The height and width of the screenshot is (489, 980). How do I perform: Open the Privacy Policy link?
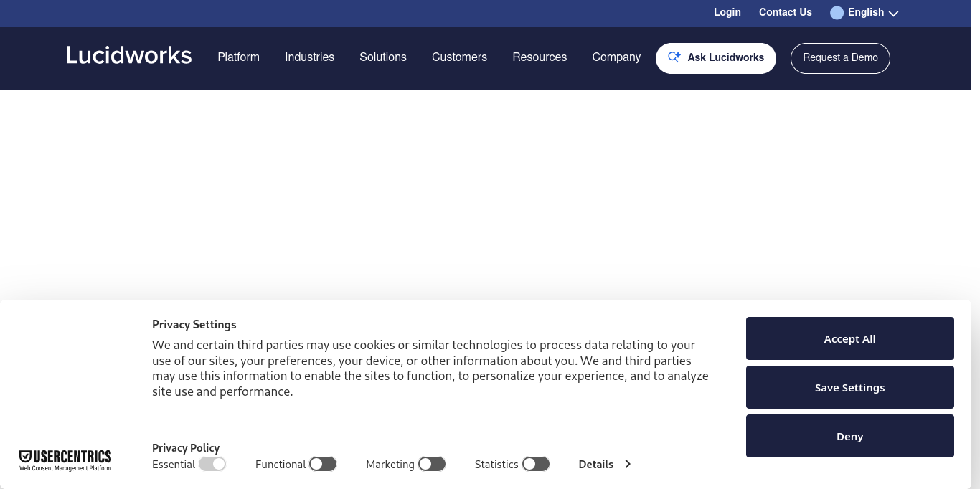coord(185,448)
